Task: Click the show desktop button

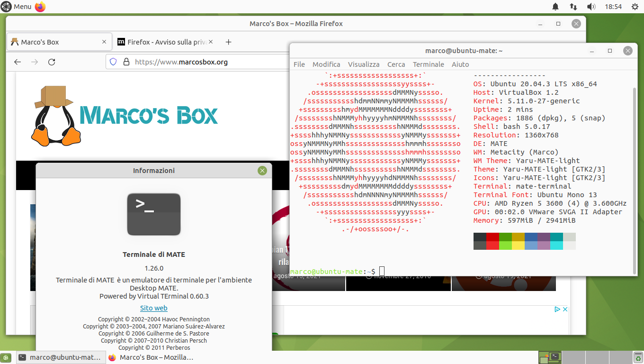Action: click(6, 357)
